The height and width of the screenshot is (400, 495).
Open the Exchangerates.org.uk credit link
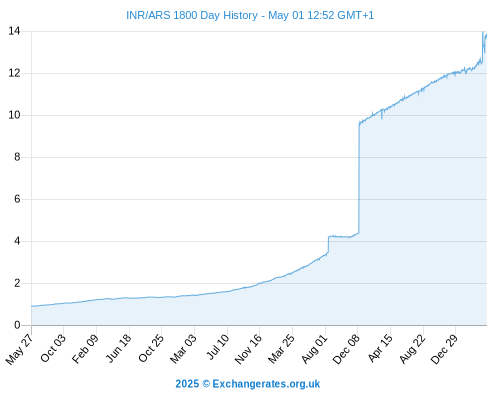point(247,384)
